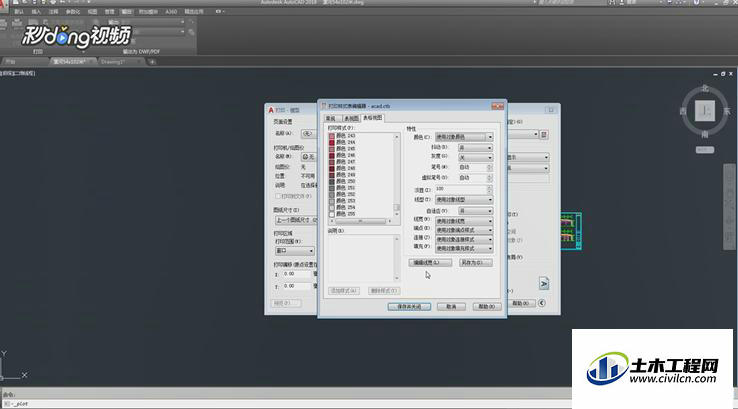738x409 pixels.
Task: Open the 输出 output ribbon tab
Action: pos(126,11)
